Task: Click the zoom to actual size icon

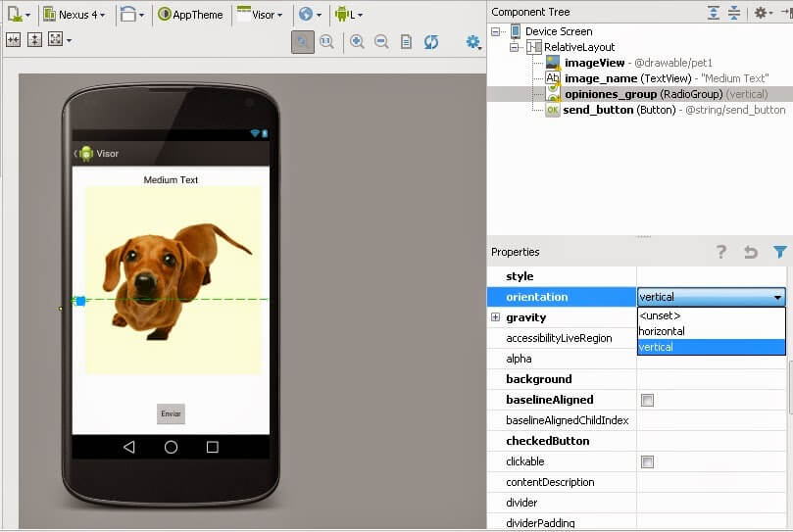Action: click(x=327, y=42)
